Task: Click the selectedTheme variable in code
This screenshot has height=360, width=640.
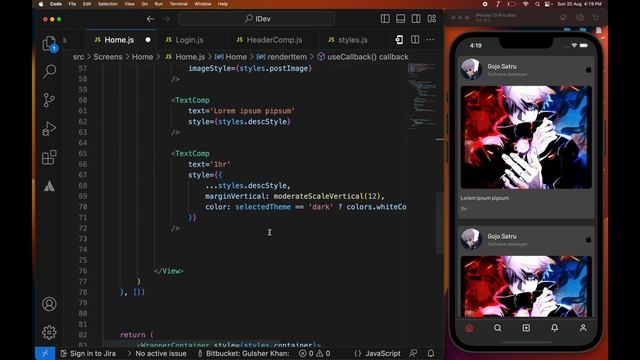Action: (x=263, y=207)
